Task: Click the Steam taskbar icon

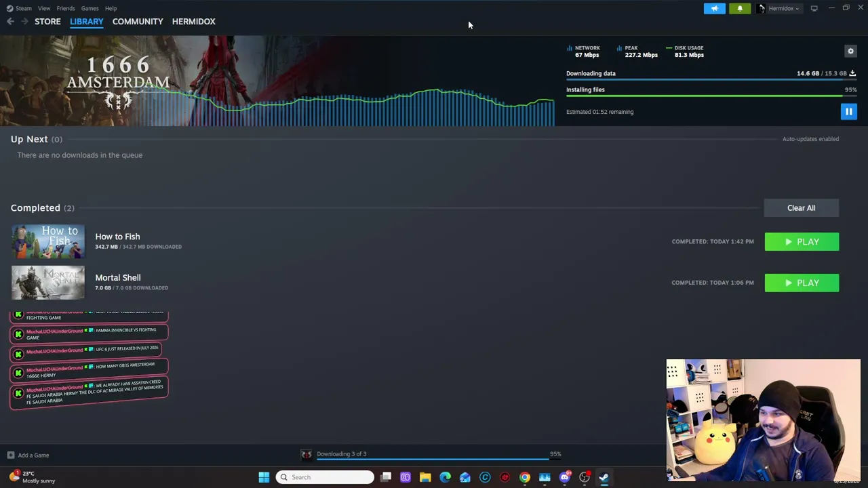Action: point(604,477)
